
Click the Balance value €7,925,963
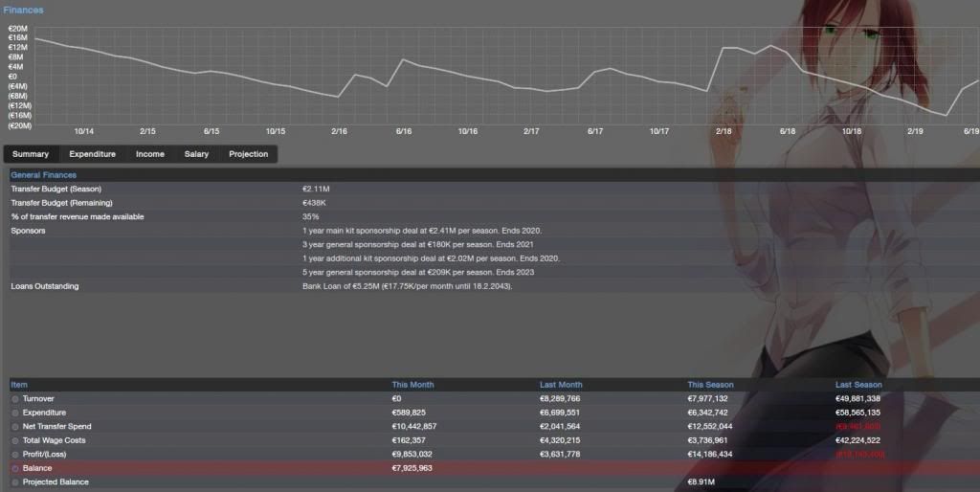click(x=412, y=468)
